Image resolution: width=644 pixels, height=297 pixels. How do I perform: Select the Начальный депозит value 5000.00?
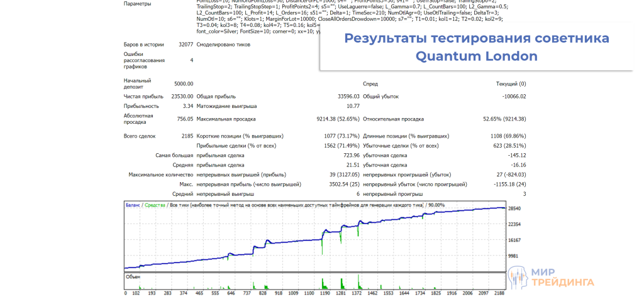[184, 84]
